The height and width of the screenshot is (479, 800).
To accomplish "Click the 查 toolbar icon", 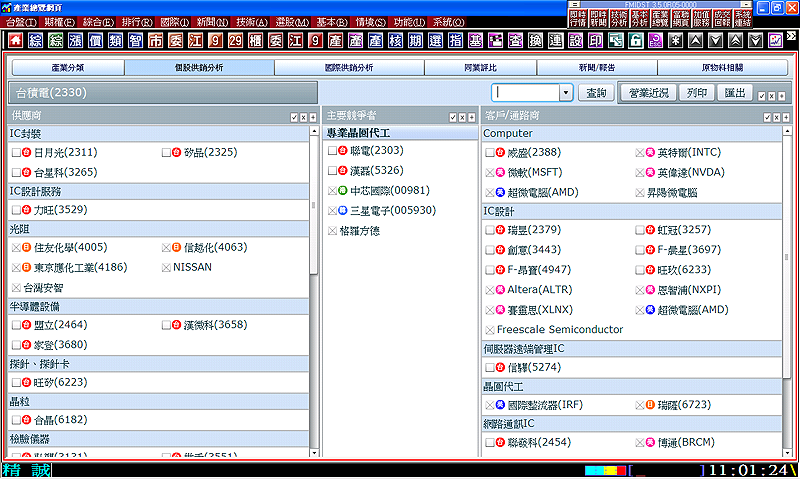I will pos(515,40).
